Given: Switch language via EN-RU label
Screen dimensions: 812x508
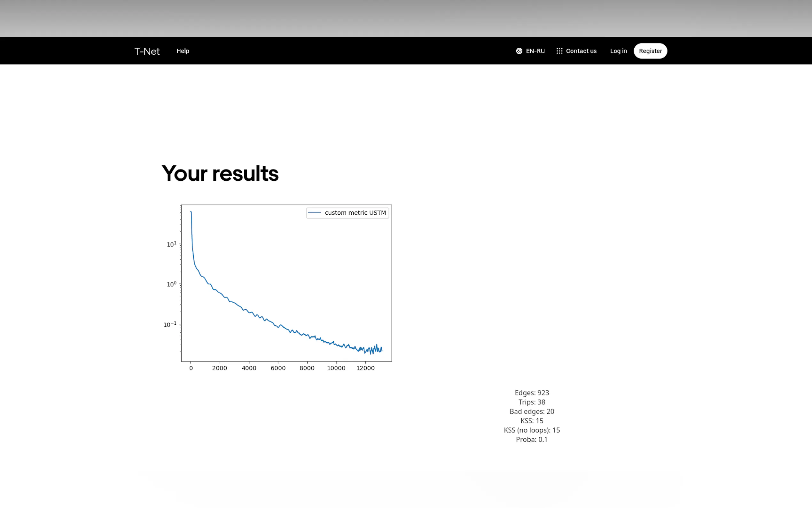Looking at the screenshot, I should tap(535, 51).
